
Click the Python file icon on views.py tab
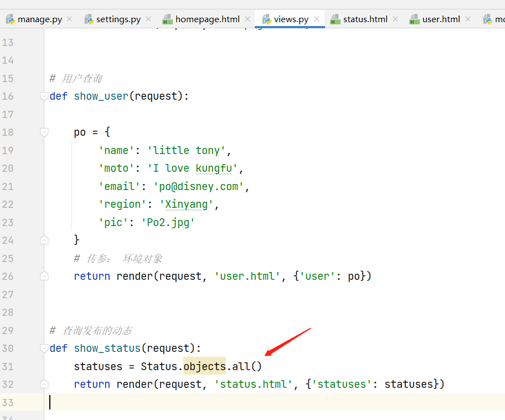click(267, 19)
